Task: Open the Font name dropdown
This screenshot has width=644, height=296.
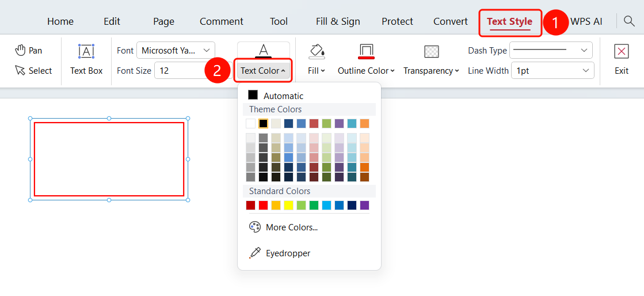Action: pyautogui.click(x=176, y=51)
